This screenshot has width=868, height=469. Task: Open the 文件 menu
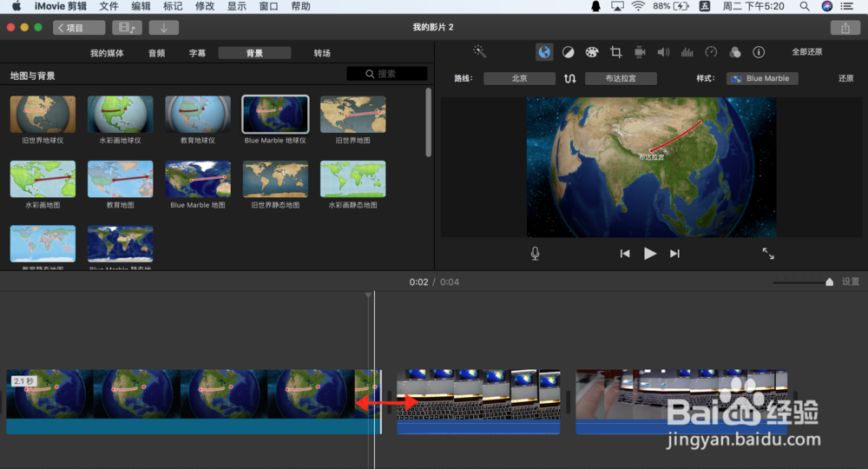click(x=108, y=6)
